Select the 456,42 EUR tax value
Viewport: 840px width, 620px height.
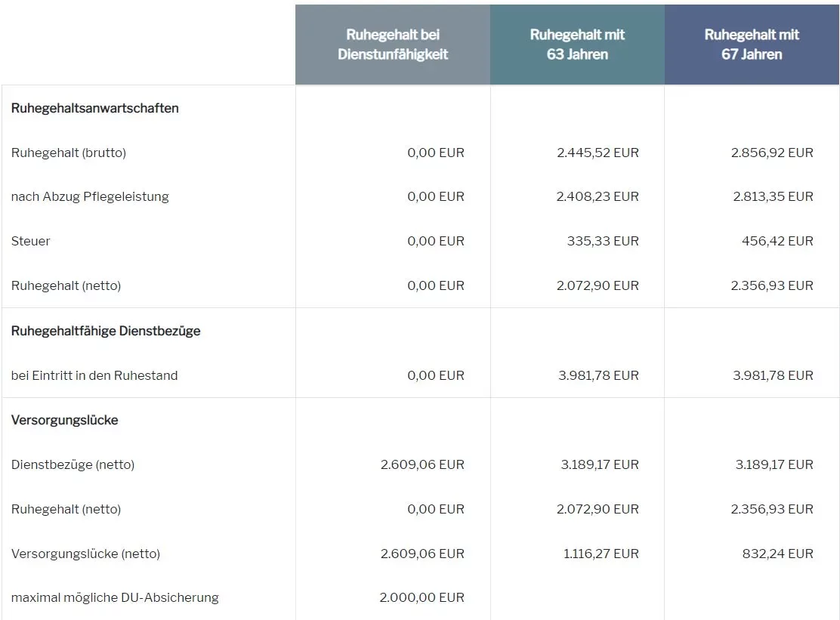[777, 241]
